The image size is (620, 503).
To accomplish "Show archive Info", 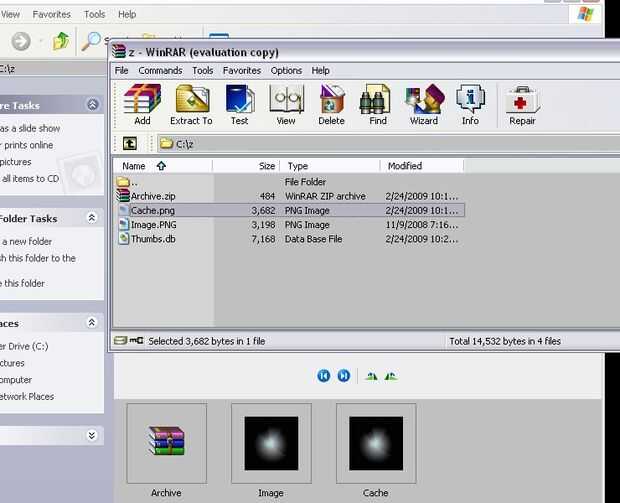I will click(x=470, y=105).
